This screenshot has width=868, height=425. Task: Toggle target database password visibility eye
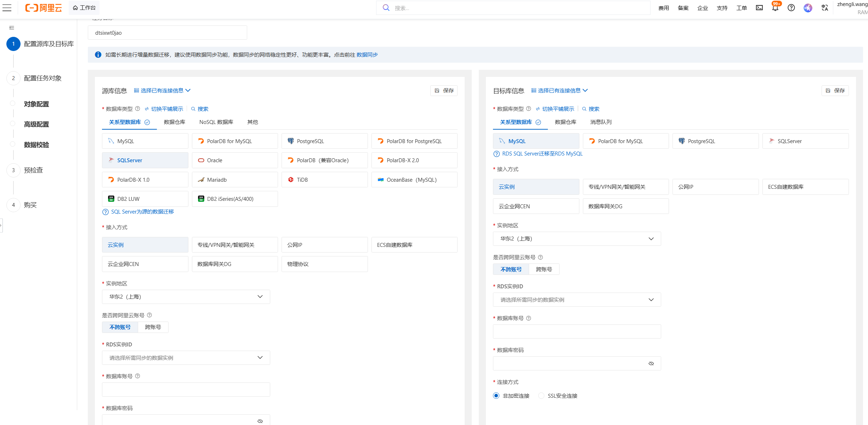[x=651, y=363]
